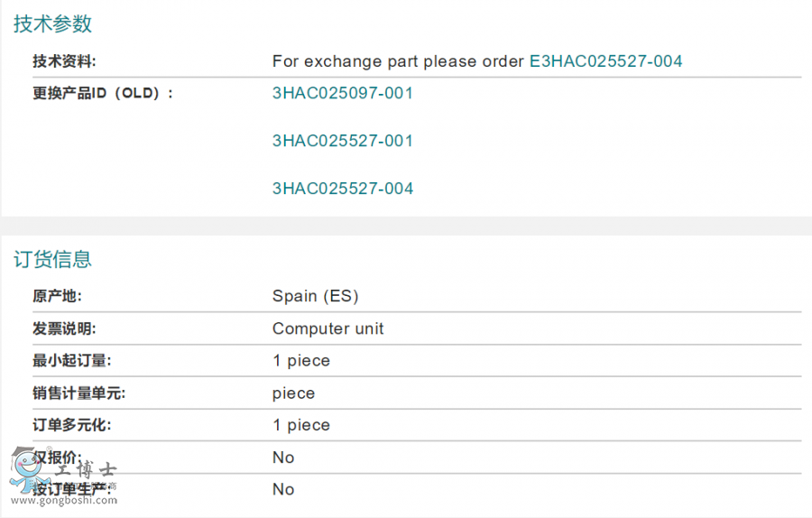Open the last old product ID link
This screenshot has height=518, width=812.
[x=343, y=189]
